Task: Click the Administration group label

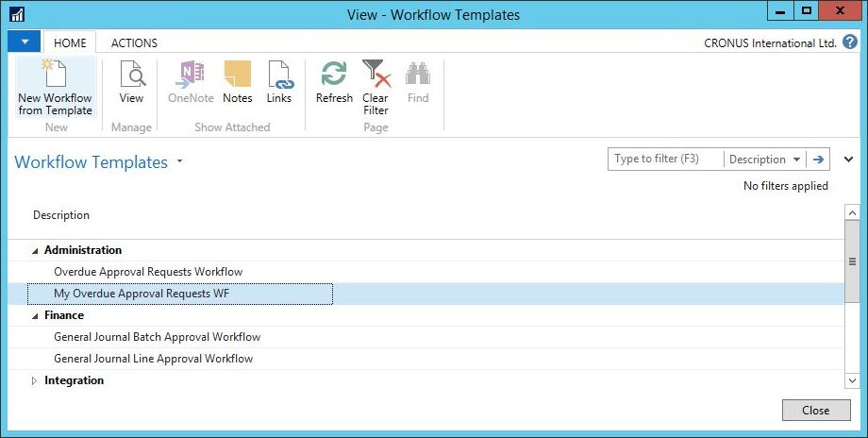Action: [x=83, y=250]
